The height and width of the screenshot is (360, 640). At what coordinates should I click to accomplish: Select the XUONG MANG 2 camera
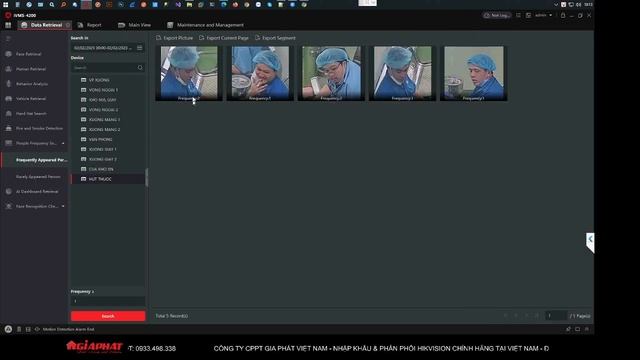[x=104, y=129]
